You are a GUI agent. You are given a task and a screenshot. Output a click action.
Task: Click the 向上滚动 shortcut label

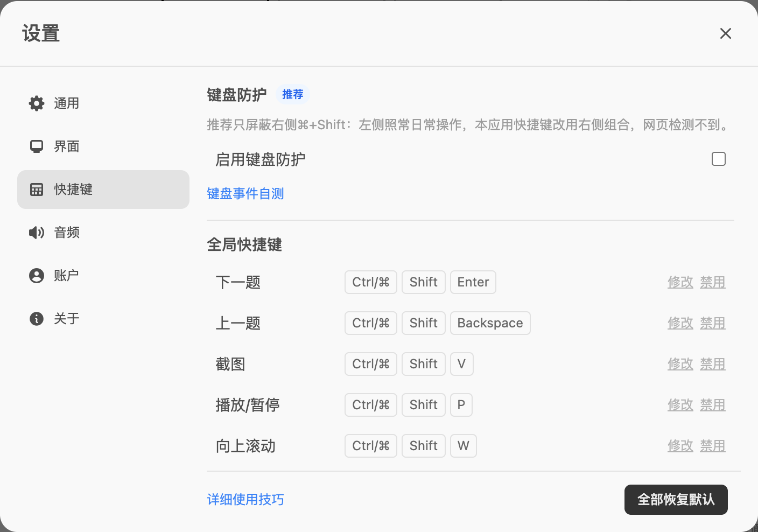coord(245,446)
